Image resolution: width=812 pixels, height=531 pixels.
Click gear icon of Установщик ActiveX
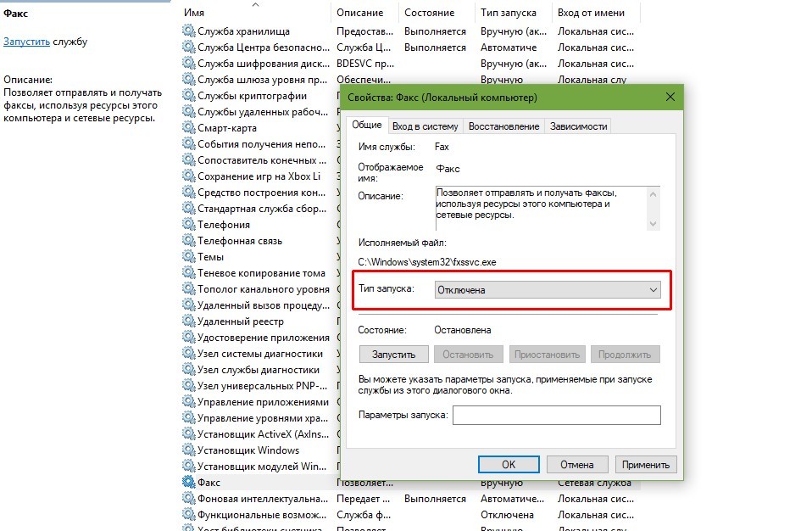[x=188, y=433]
